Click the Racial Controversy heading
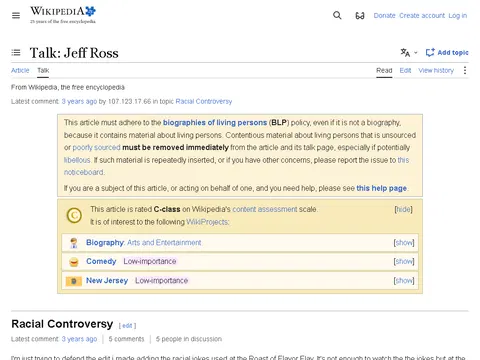The height and width of the screenshot is (360, 480). tap(62, 324)
